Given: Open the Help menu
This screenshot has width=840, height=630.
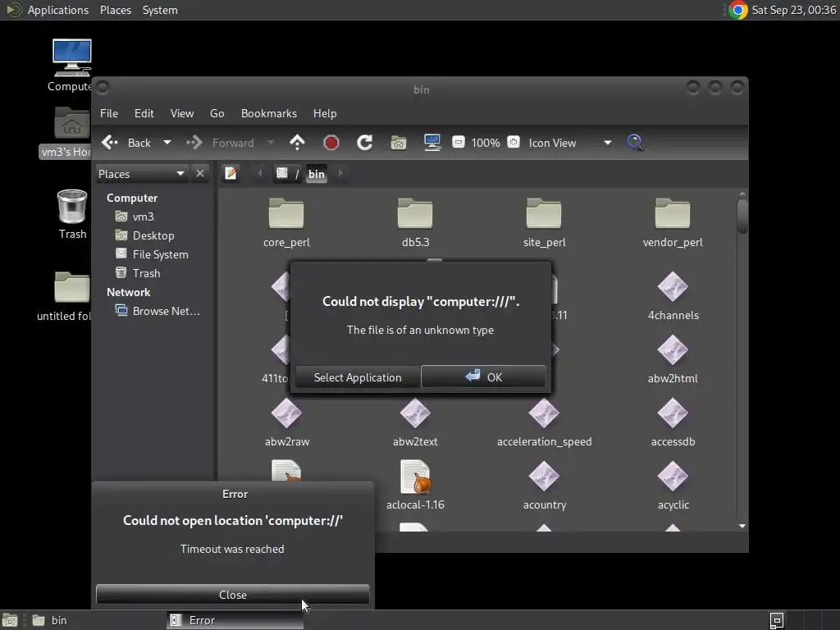Looking at the screenshot, I should pyautogui.click(x=325, y=113).
